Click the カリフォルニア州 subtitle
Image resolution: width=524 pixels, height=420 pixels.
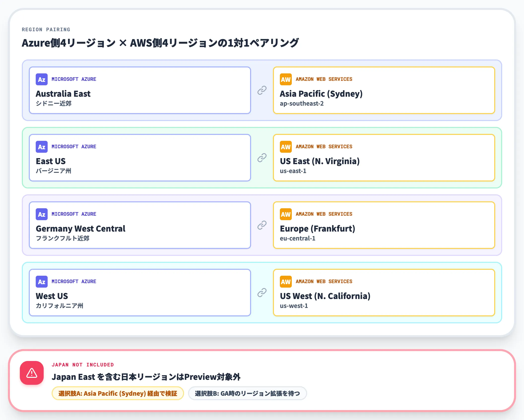tap(60, 306)
